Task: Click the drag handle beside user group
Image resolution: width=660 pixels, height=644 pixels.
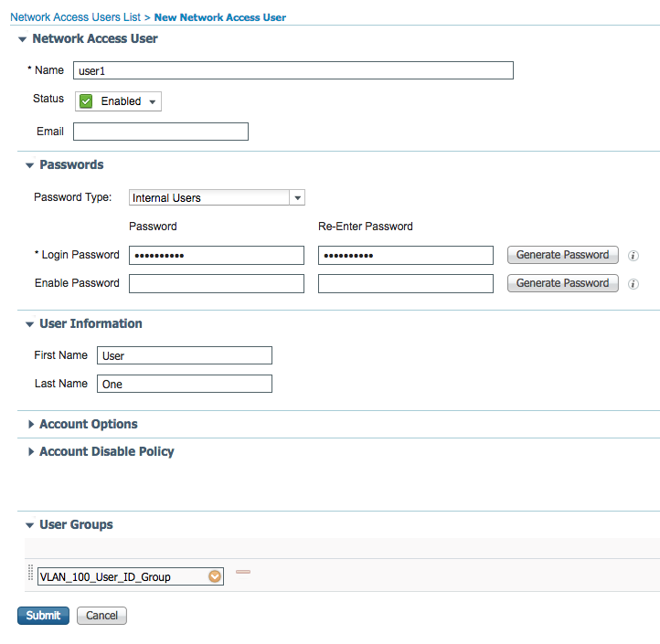Action: point(30,575)
